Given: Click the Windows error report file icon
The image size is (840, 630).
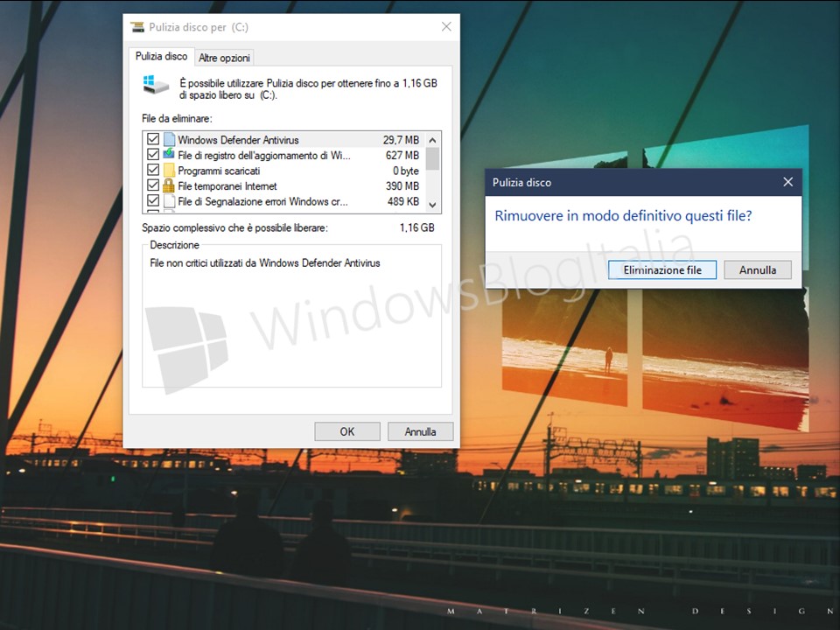Looking at the screenshot, I should (x=169, y=201).
